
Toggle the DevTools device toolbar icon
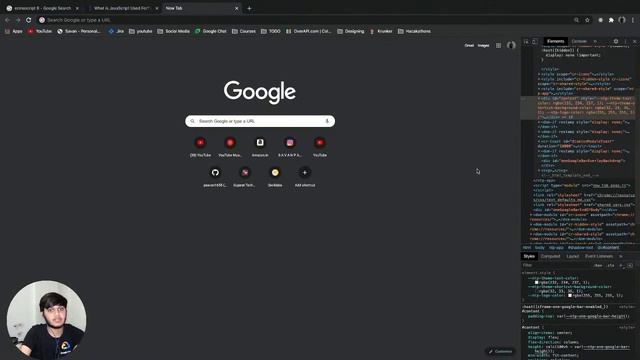coord(535,41)
